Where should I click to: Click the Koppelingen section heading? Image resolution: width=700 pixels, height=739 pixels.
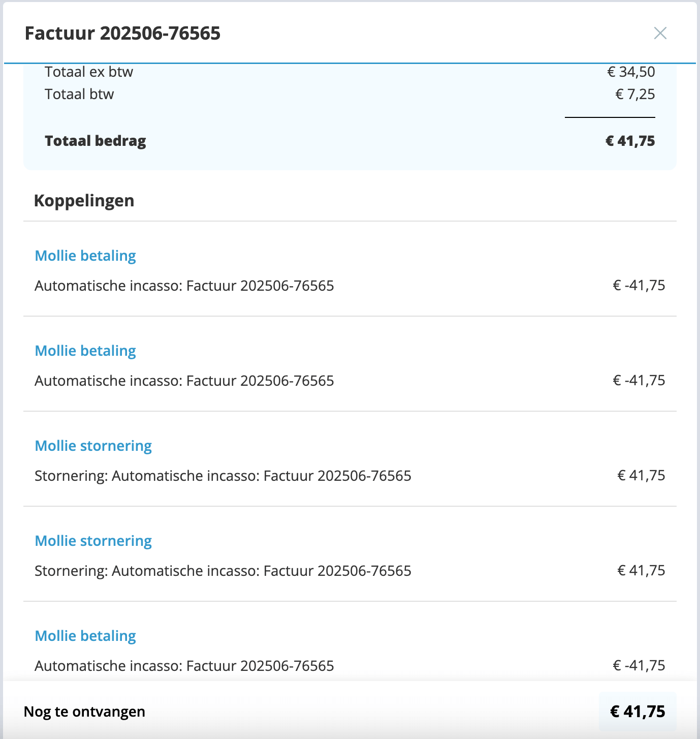pos(84,201)
